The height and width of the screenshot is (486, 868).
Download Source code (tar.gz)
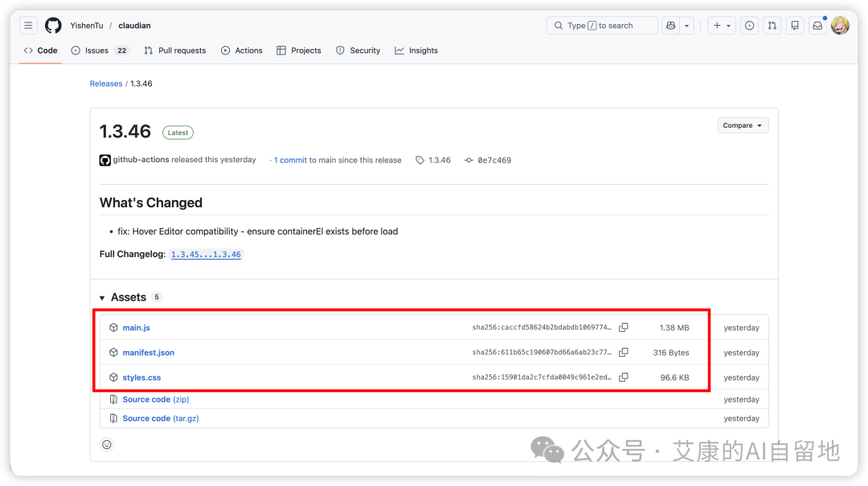[x=161, y=419]
